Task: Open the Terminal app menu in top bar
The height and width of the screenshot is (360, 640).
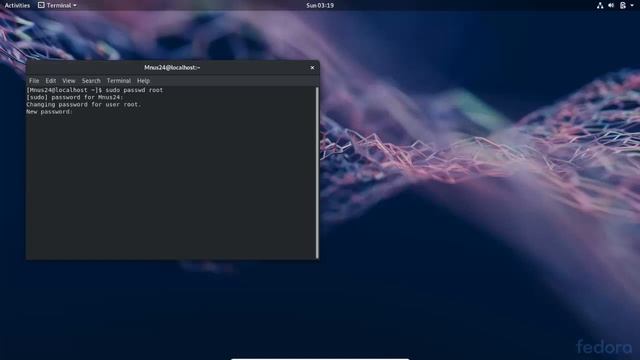Action: tap(57, 5)
